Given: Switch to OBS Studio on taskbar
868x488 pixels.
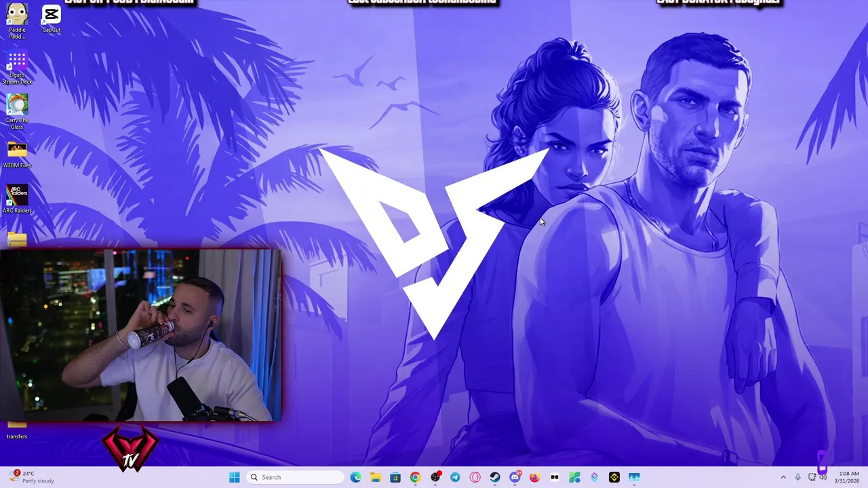Looking at the screenshot, I should pos(435,477).
